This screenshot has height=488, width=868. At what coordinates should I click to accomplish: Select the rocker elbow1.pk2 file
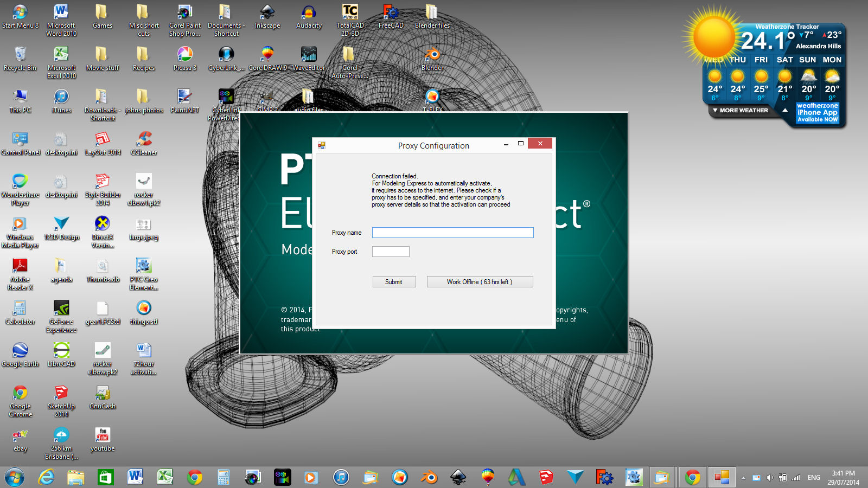click(x=144, y=189)
